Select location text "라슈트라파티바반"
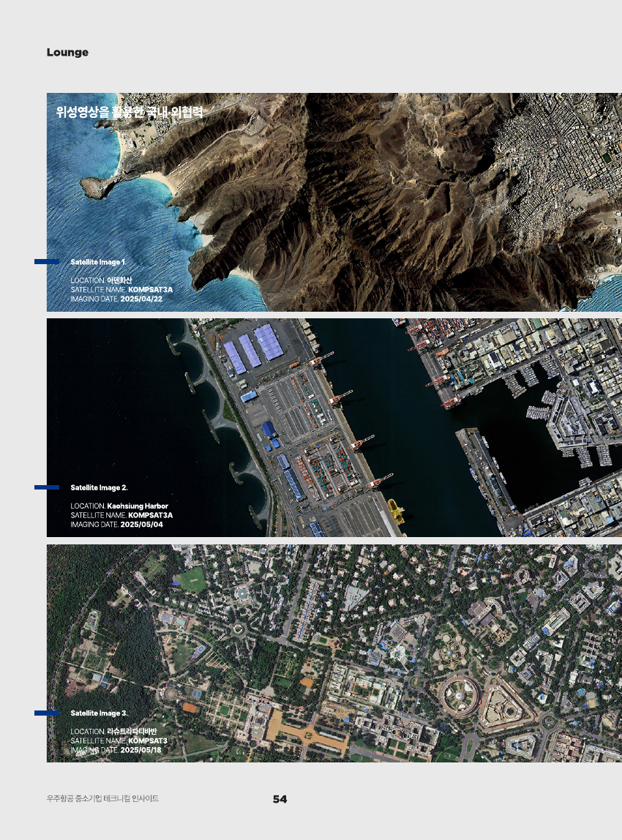 coord(132,732)
